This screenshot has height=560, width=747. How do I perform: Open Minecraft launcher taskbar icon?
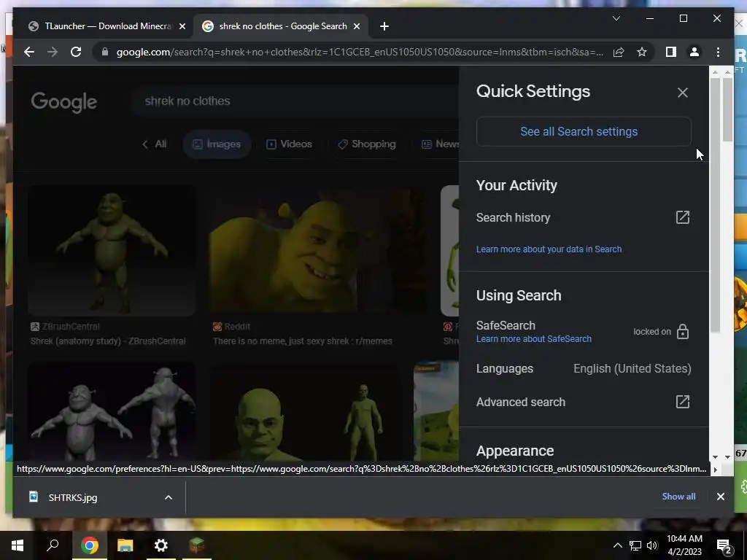pyautogui.click(x=197, y=545)
